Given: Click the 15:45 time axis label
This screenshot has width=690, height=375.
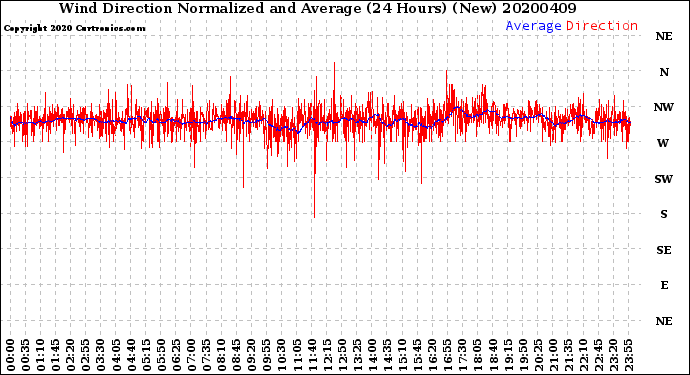Looking at the screenshot, I should tap(418, 355).
